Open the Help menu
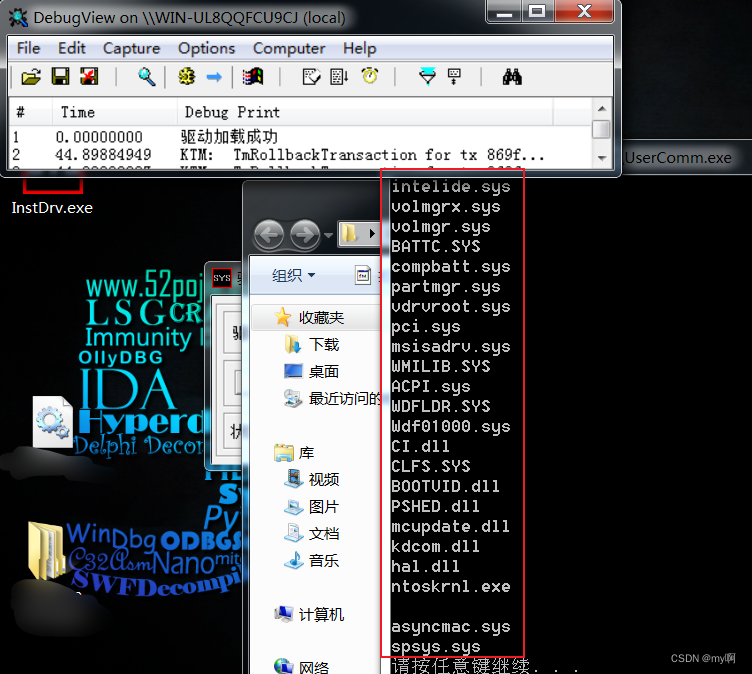The height and width of the screenshot is (674, 752). [x=360, y=48]
